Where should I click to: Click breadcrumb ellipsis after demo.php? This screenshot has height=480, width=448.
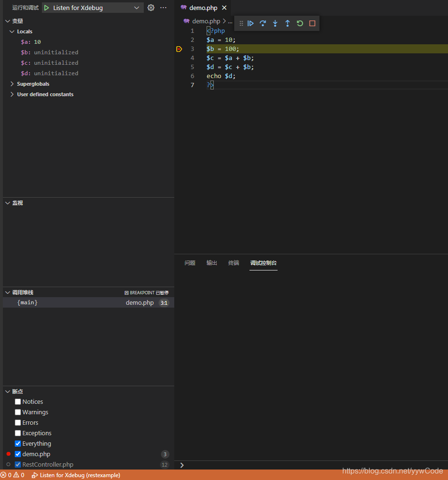pyautogui.click(x=230, y=21)
